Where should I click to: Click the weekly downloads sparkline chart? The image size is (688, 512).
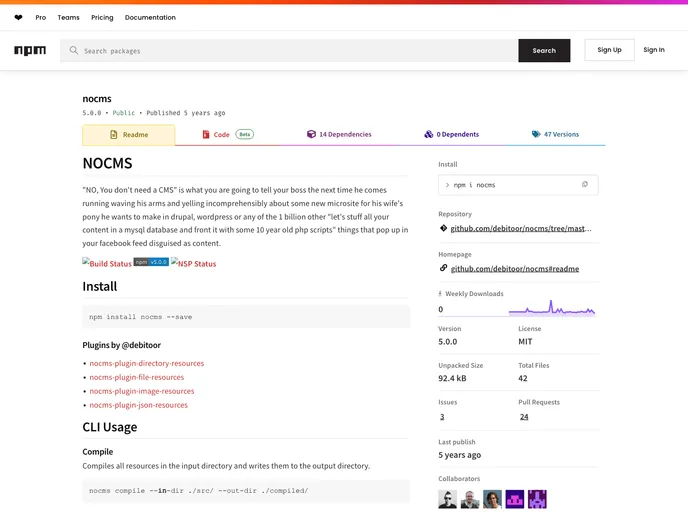552,308
